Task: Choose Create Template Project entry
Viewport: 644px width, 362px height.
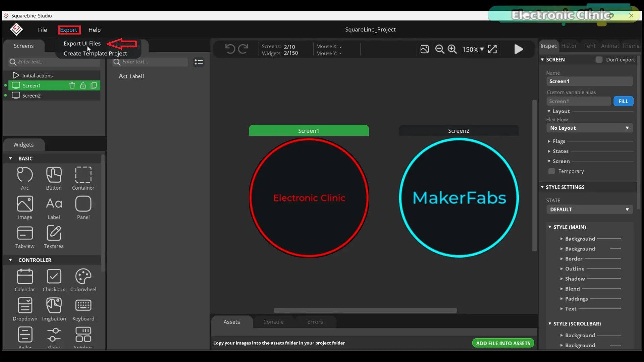Action: (95, 54)
